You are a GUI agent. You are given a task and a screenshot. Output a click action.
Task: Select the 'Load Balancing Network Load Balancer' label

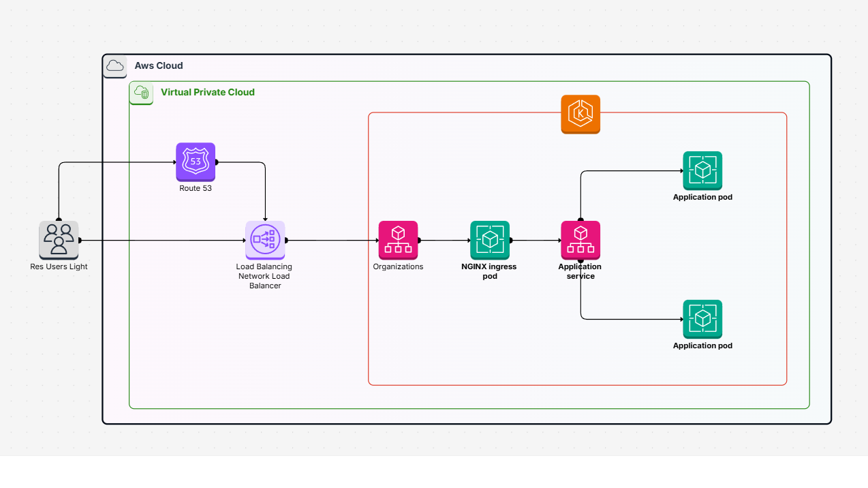[x=264, y=276]
